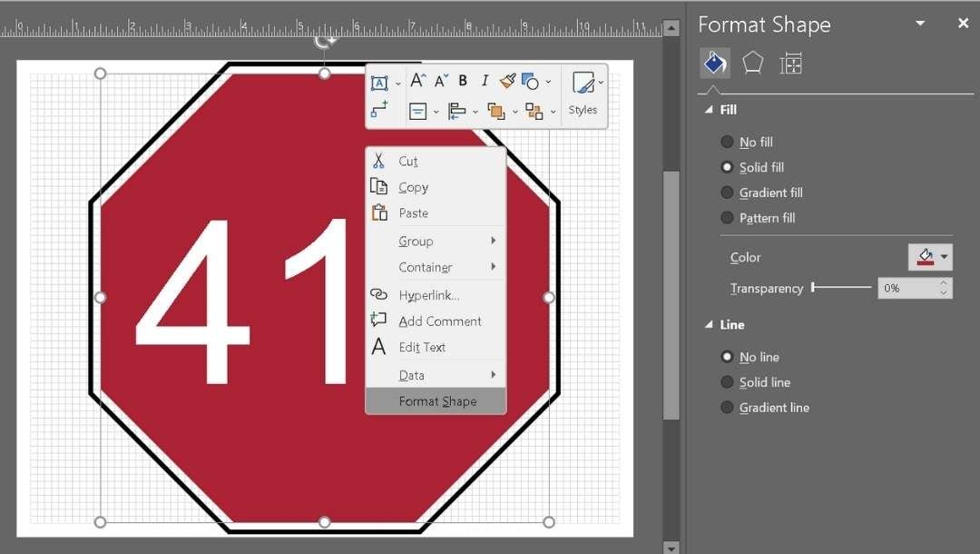Enable Gradient fill for the shape

click(x=727, y=193)
